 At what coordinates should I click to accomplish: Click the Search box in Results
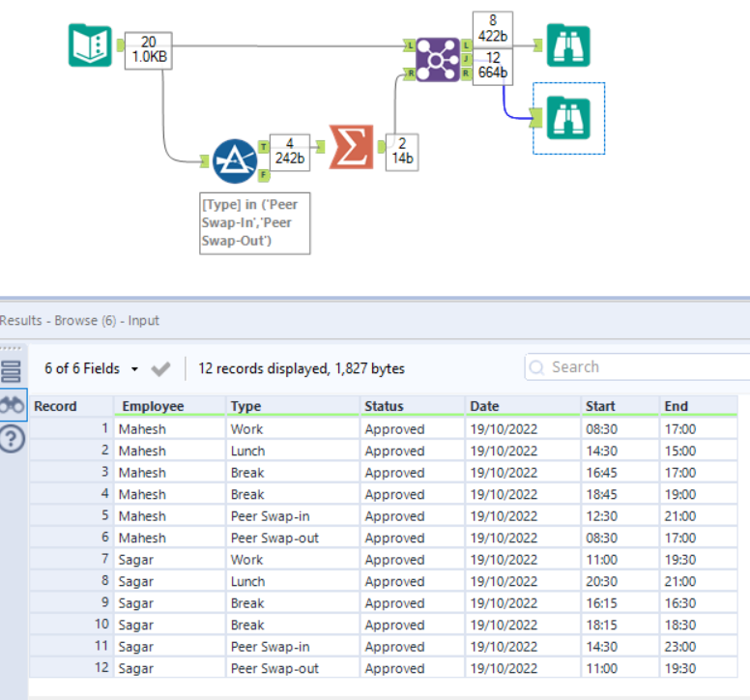click(x=638, y=367)
